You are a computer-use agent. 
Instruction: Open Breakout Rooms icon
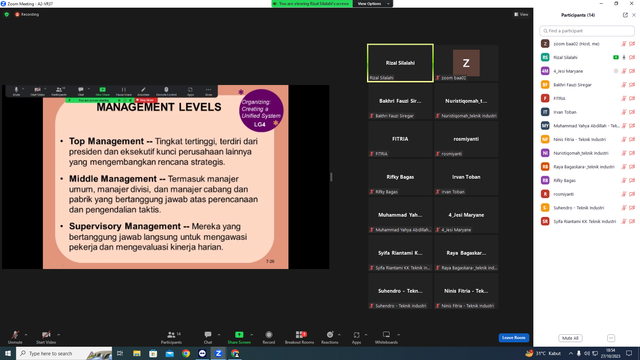pos(301,335)
